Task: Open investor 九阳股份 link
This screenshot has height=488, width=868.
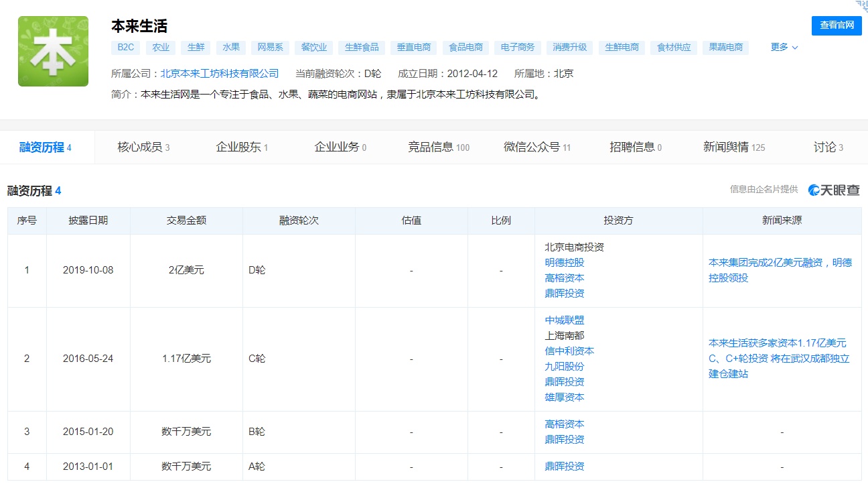Action: click(x=565, y=367)
